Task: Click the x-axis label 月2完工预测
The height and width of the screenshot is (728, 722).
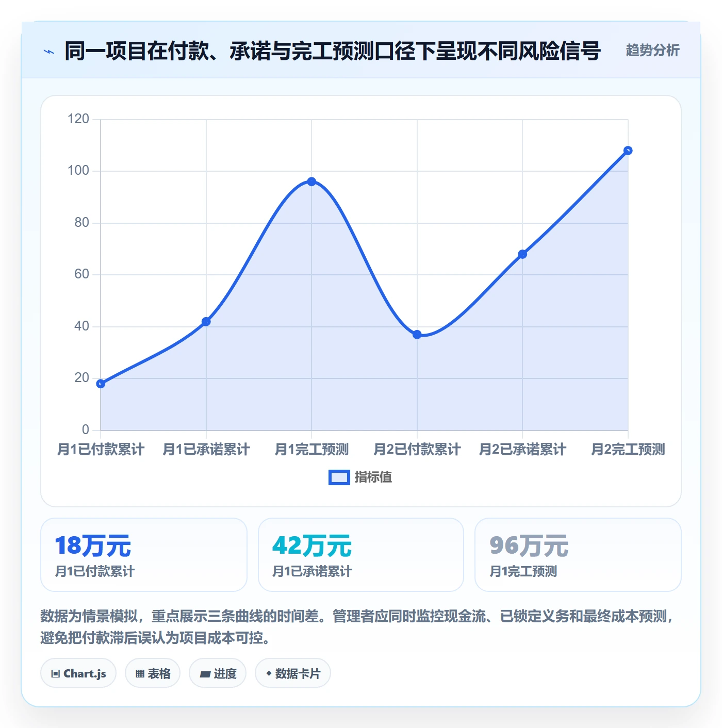Action: (x=628, y=450)
